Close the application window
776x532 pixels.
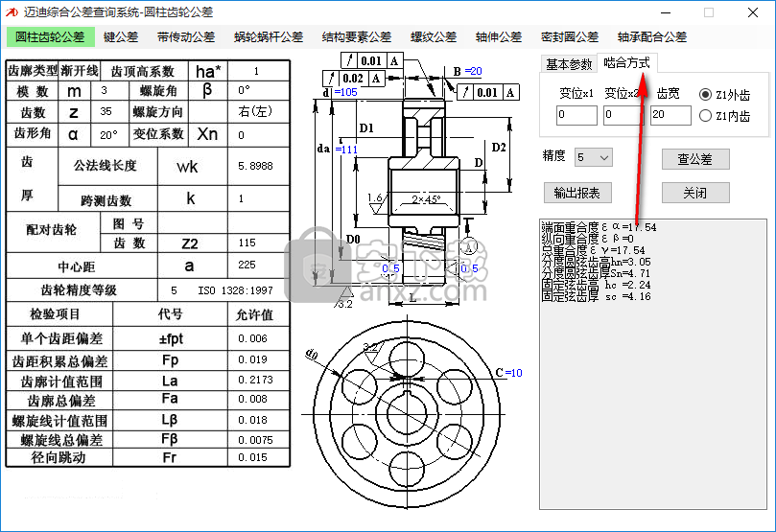(x=753, y=12)
